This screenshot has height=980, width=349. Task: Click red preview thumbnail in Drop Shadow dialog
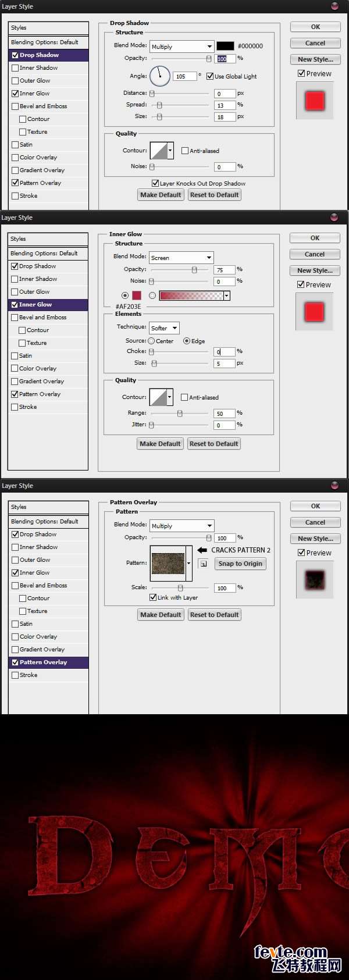tap(315, 101)
